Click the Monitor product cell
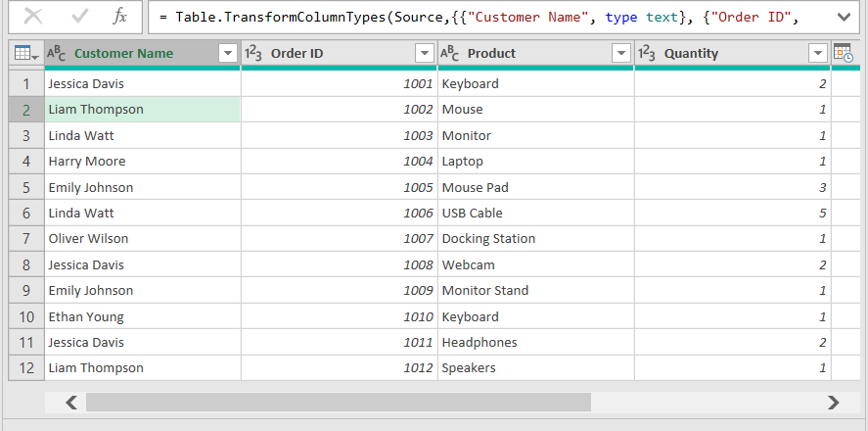 [536, 135]
